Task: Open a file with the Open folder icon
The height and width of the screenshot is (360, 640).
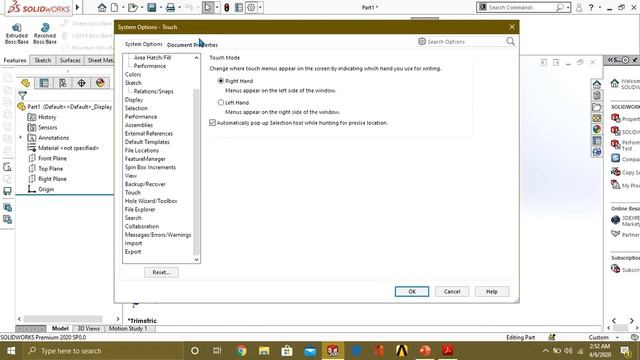Action: (132, 7)
